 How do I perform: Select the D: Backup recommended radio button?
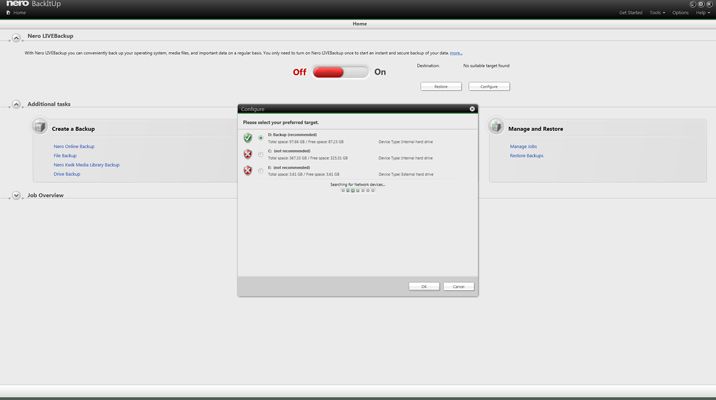tap(261, 138)
